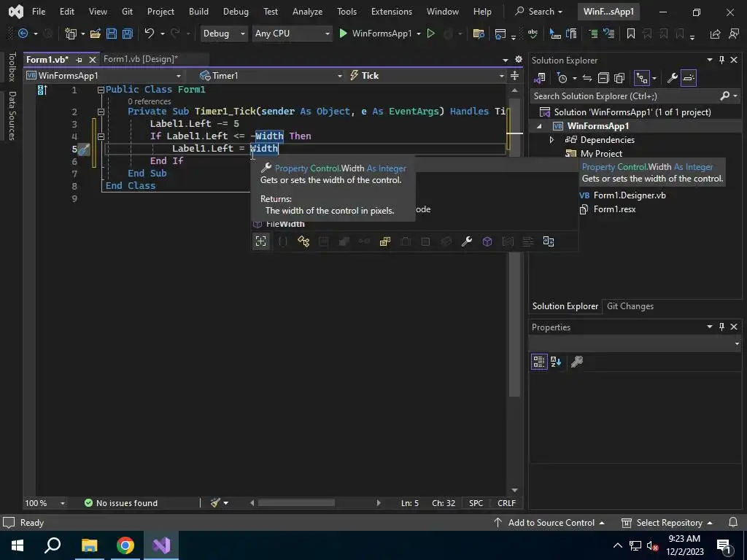Screen dimensions: 747x560
Task: Click Select Repository in status bar
Action: pos(667,522)
